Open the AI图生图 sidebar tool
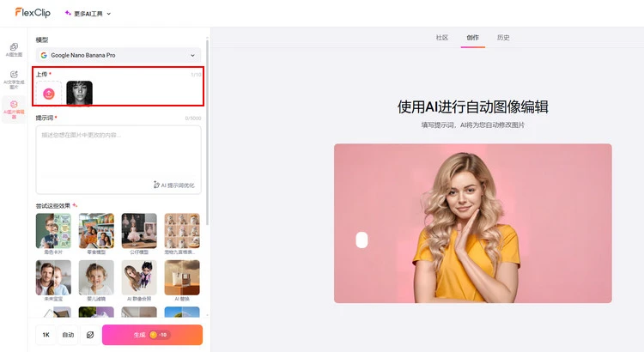This screenshot has width=644, height=352. (14, 49)
